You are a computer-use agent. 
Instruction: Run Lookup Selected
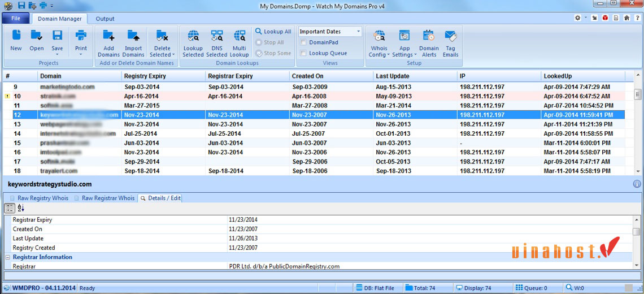[193, 43]
